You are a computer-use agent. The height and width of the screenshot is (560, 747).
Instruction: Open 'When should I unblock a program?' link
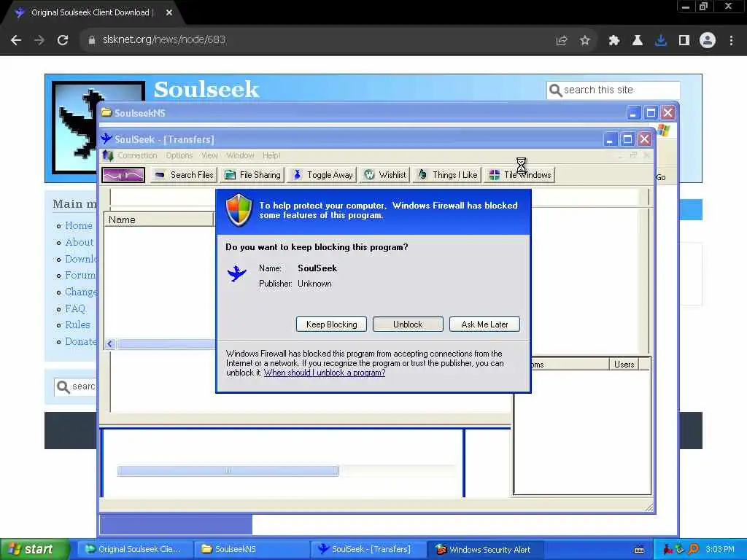pos(325,373)
